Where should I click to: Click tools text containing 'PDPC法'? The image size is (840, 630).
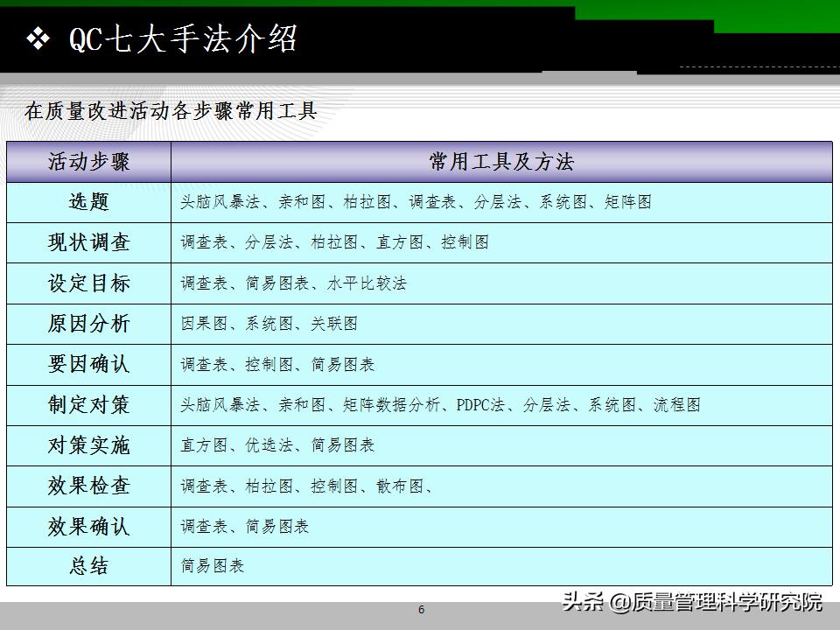click(440, 404)
